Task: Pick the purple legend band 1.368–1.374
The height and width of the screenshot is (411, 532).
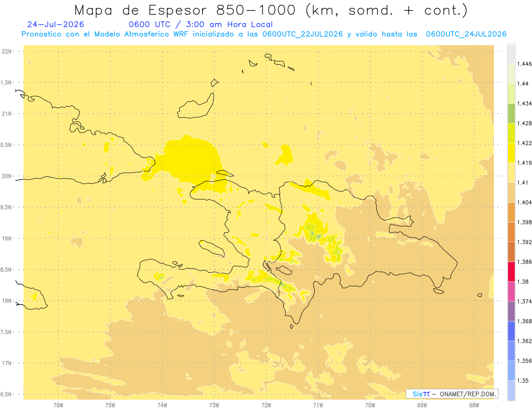Action: pyautogui.click(x=511, y=311)
